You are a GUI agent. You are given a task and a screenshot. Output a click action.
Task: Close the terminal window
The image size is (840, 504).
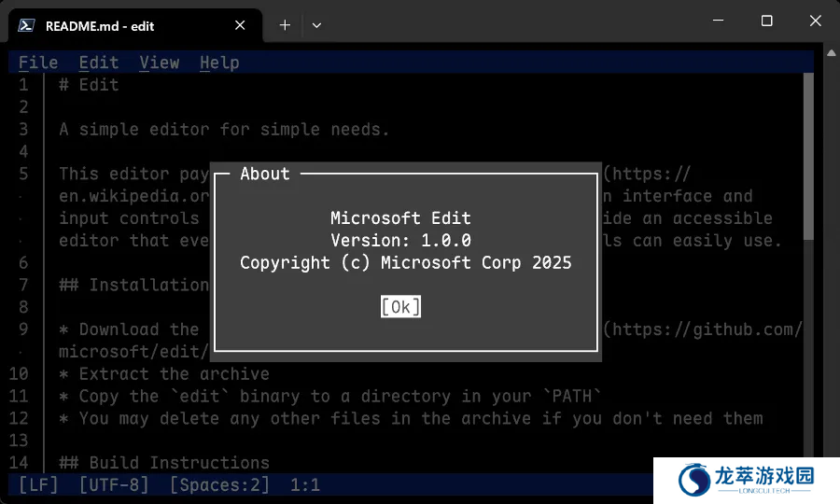816,21
